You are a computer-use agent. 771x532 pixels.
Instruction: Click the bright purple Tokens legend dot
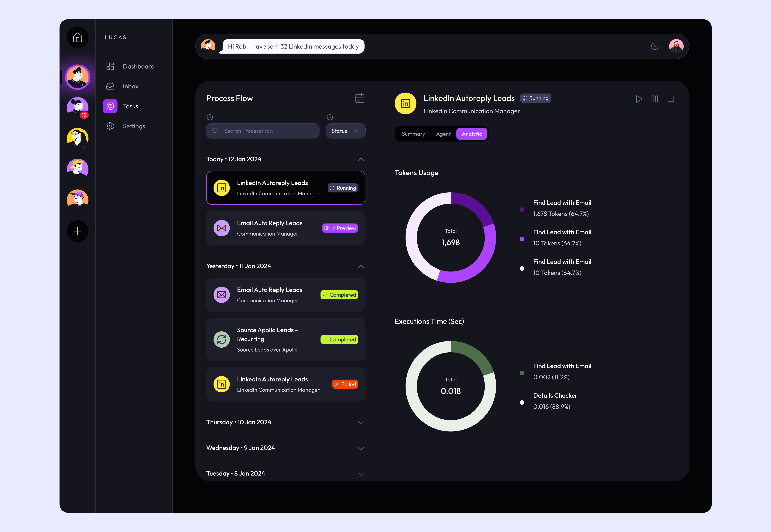coord(522,239)
